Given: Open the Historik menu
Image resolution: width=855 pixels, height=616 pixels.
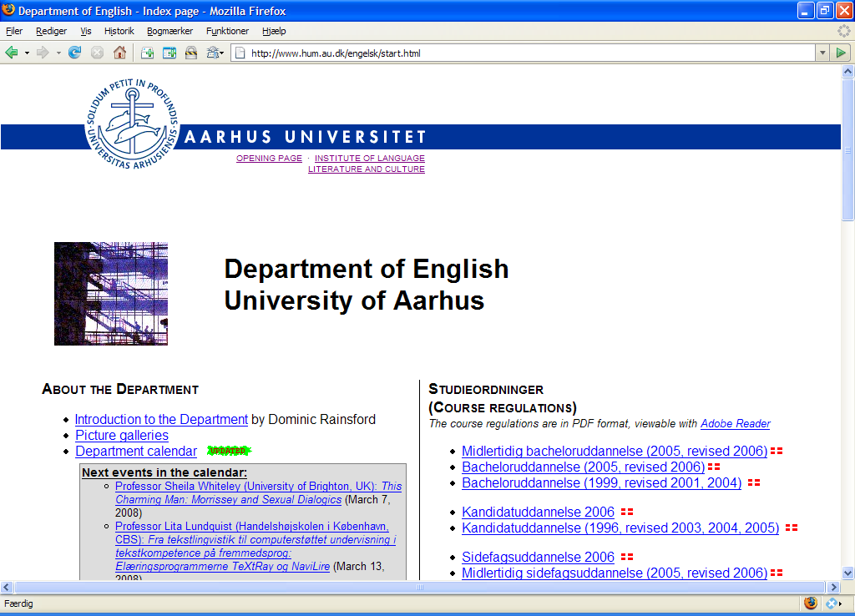Looking at the screenshot, I should coord(119,31).
